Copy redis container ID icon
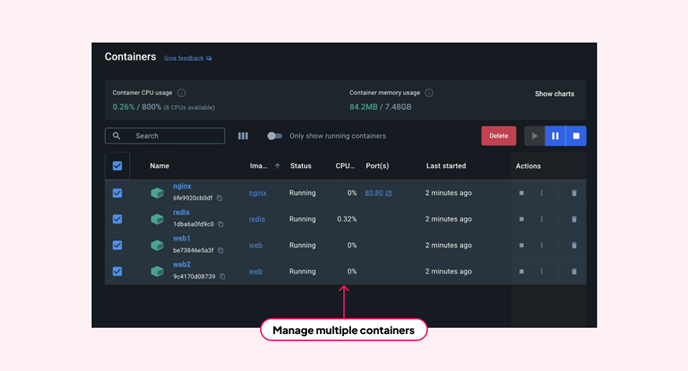Screen dimensions: 688x371 [x=221, y=224]
